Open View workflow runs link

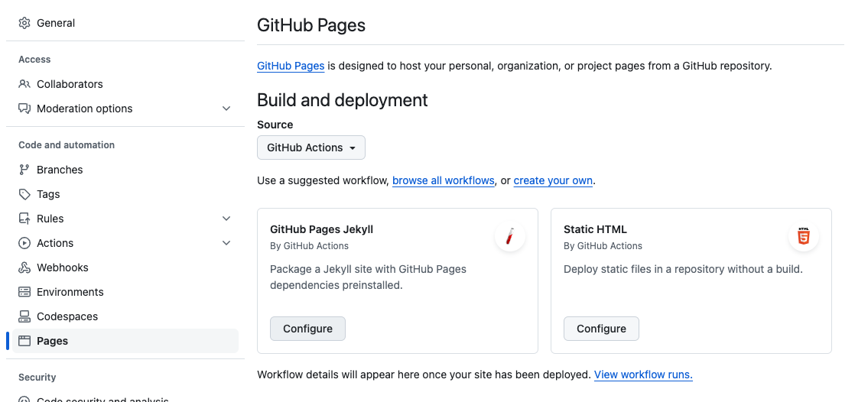pos(643,374)
